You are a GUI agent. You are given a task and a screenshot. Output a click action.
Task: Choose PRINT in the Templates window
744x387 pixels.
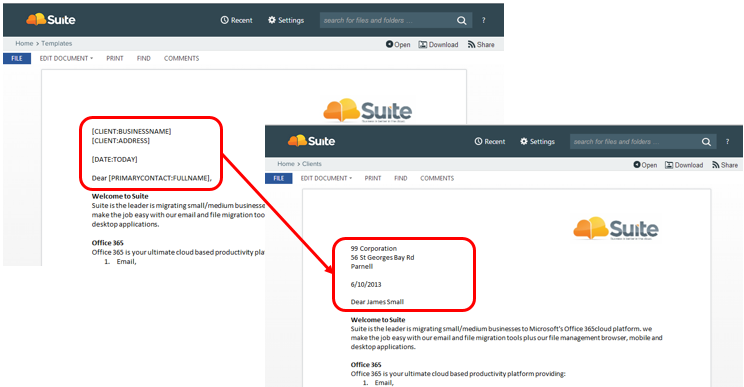coord(115,58)
